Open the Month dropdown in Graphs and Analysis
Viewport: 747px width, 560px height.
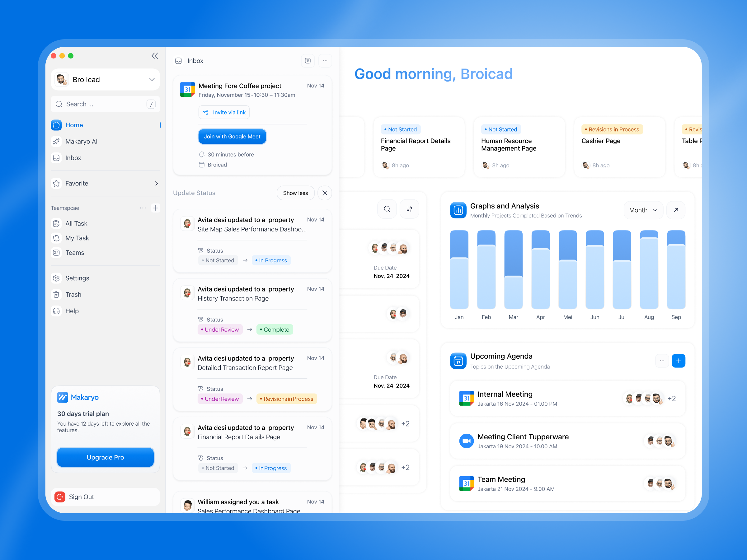643,210
